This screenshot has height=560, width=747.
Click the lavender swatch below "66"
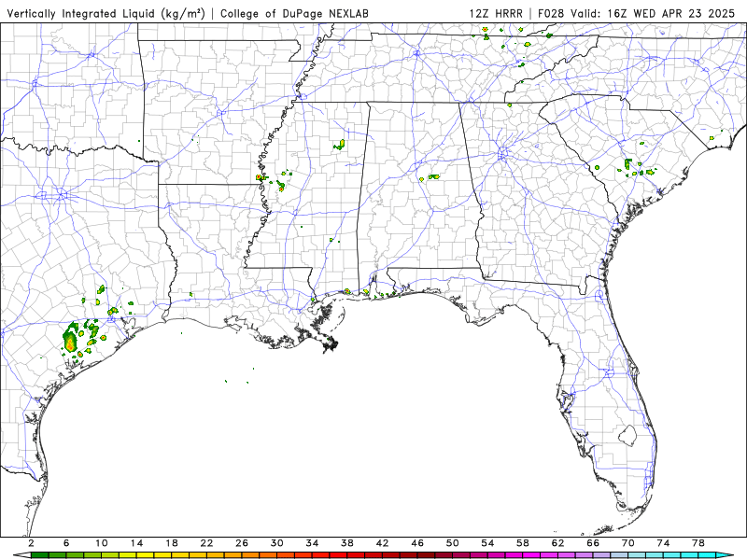pyautogui.click(x=601, y=555)
